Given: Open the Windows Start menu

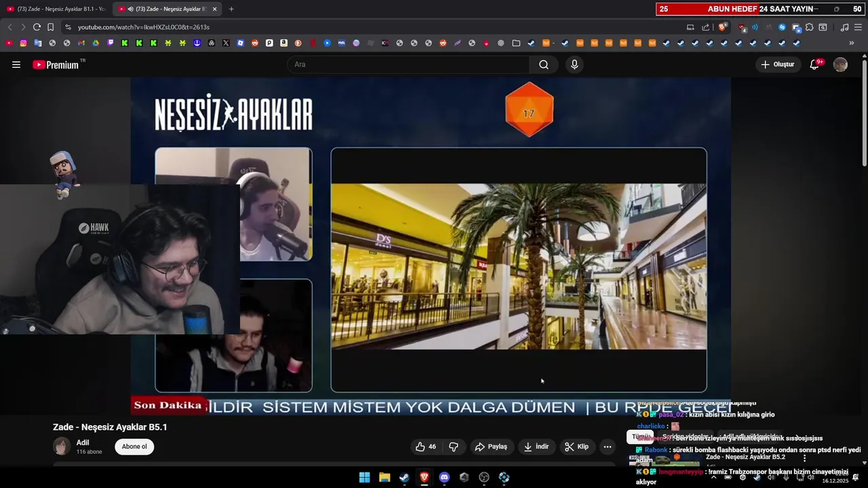Looking at the screenshot, I should [x=364, y=477].
